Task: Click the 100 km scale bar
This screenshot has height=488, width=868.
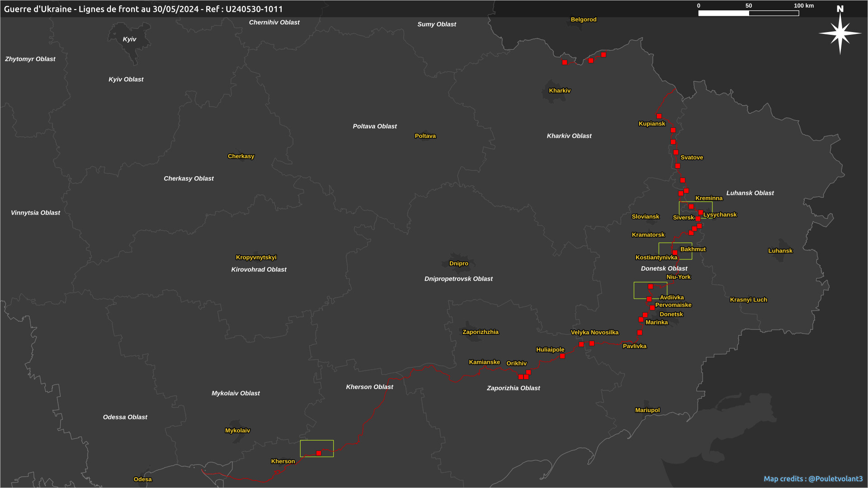Action: 749,13
